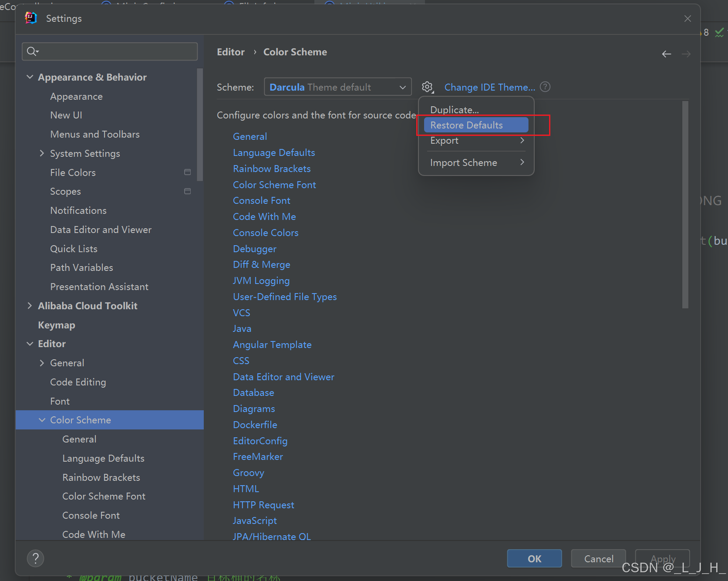Click the project-level icon next to File Colors
The image size is (728, 581).
(x=188, y=172)
